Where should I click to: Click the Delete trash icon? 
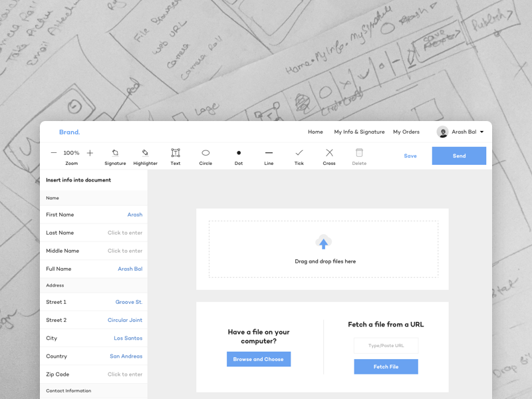click(x=359, y=153)
